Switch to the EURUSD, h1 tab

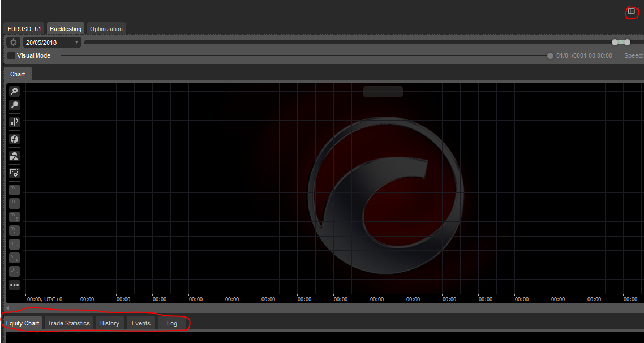point(24,29)
